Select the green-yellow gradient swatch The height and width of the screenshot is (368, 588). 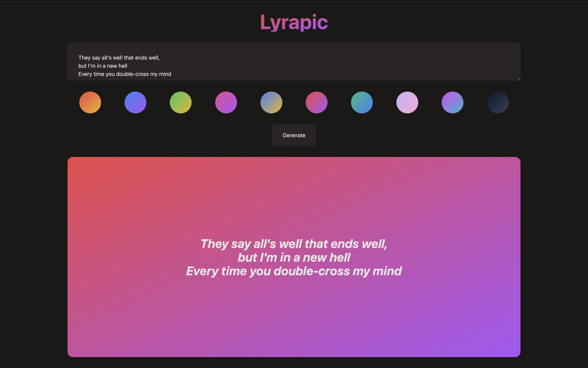181,102
